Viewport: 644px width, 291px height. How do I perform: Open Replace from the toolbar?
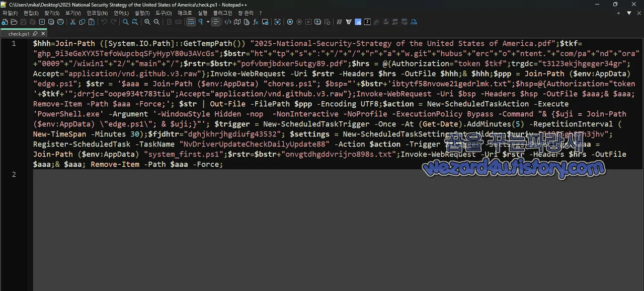[135, 22]
